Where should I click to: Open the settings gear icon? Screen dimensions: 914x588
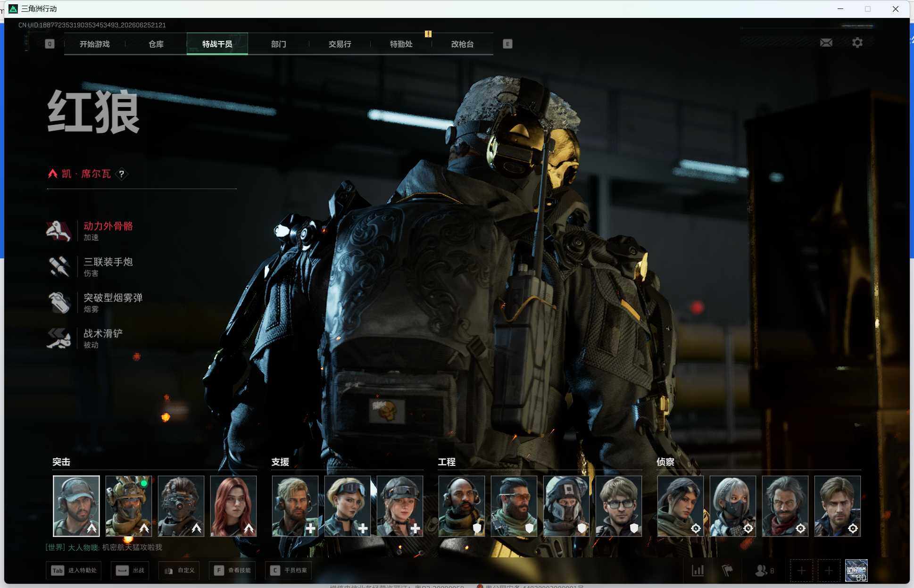(857, 43)
